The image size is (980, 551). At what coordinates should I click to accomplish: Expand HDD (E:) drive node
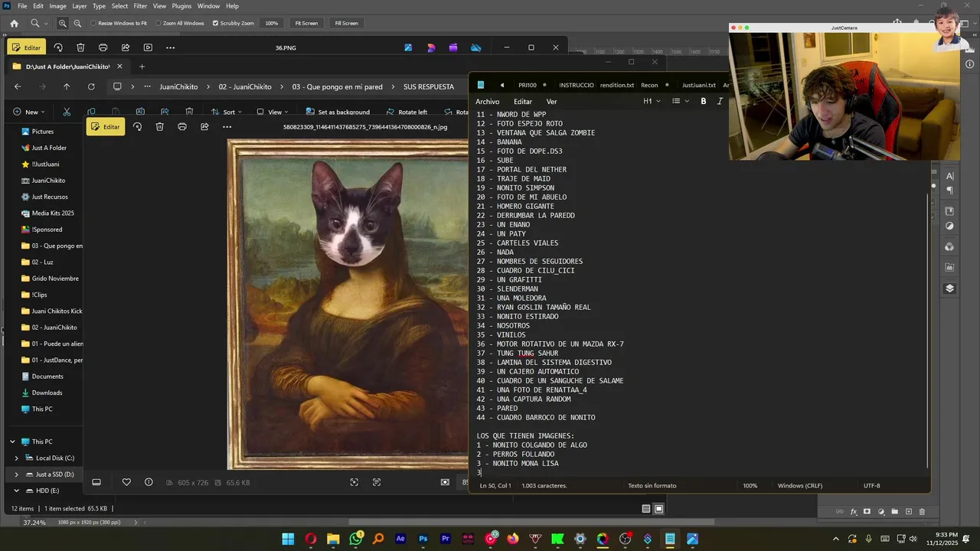pos(16,491)
